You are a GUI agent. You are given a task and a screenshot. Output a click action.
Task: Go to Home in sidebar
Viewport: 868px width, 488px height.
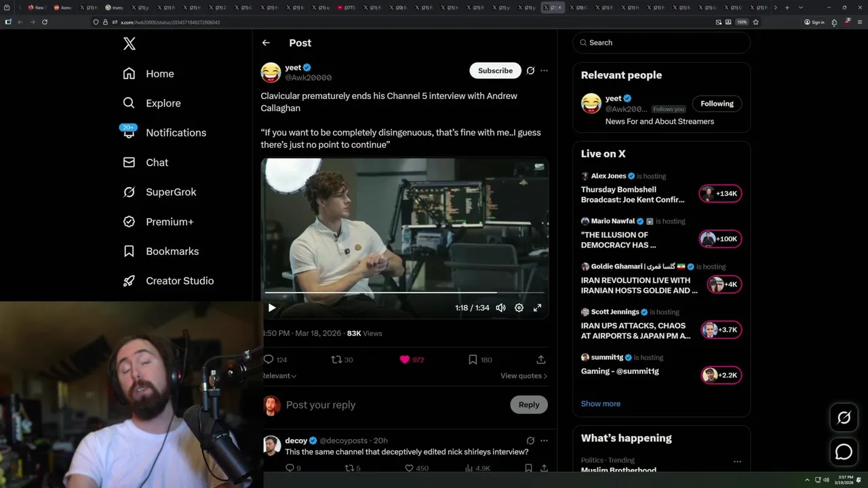[149, 74]
